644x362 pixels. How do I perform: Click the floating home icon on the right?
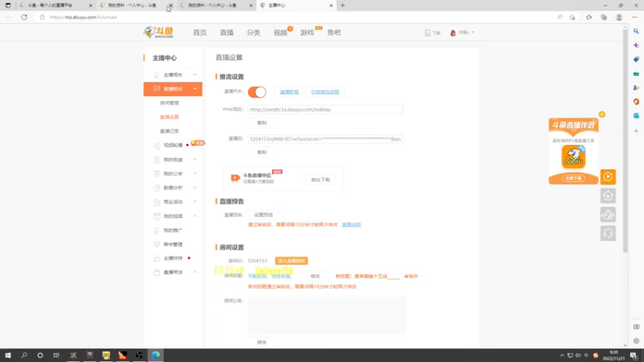pos(608,195)
